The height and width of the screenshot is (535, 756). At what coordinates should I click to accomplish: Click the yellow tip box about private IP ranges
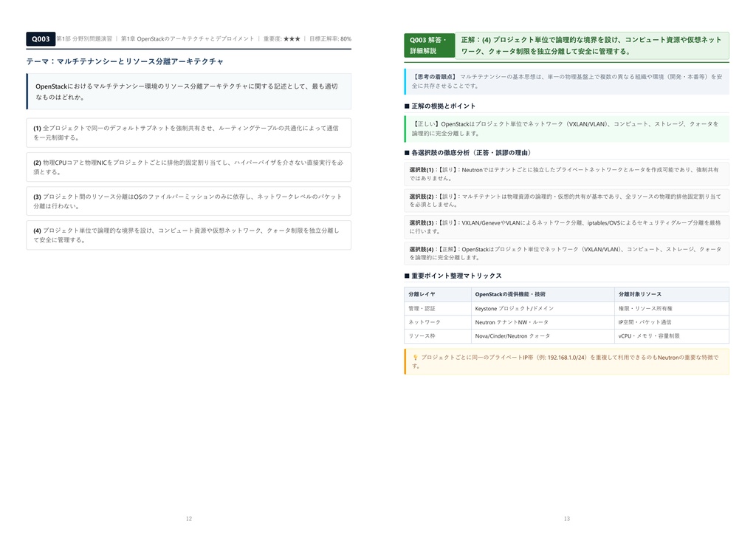pyautogui.click(x=566, y=361)
